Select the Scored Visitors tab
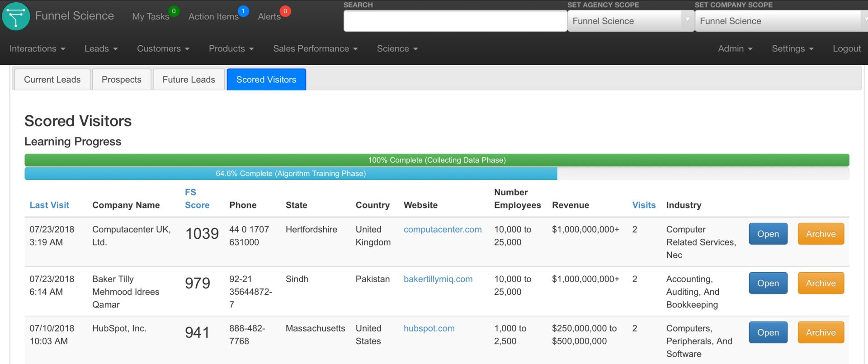 [266, 80]
